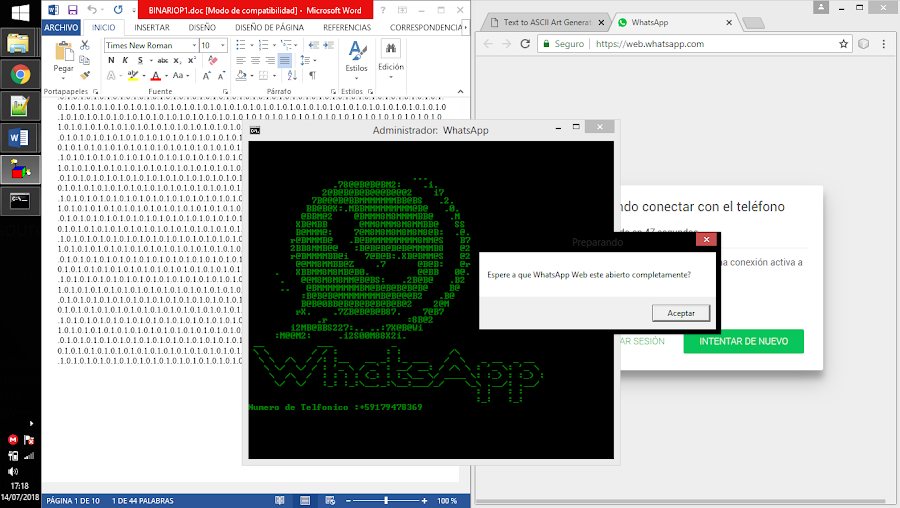Screen dimensions: 900x508
Task: Open the Times New Roman font dropdown
Action: coord(195,45)
